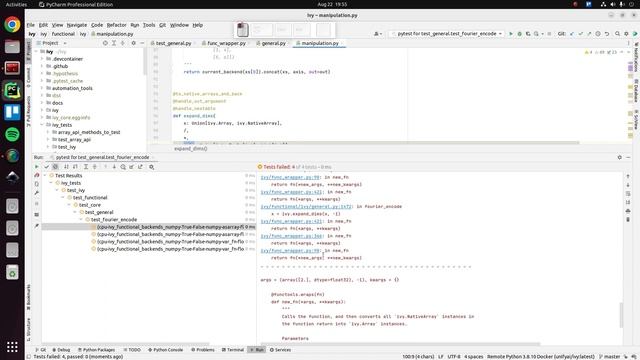Open Spotify from the Ubuntu dock
This screenshot has height=360, width=640.
(x=12, y=134)
